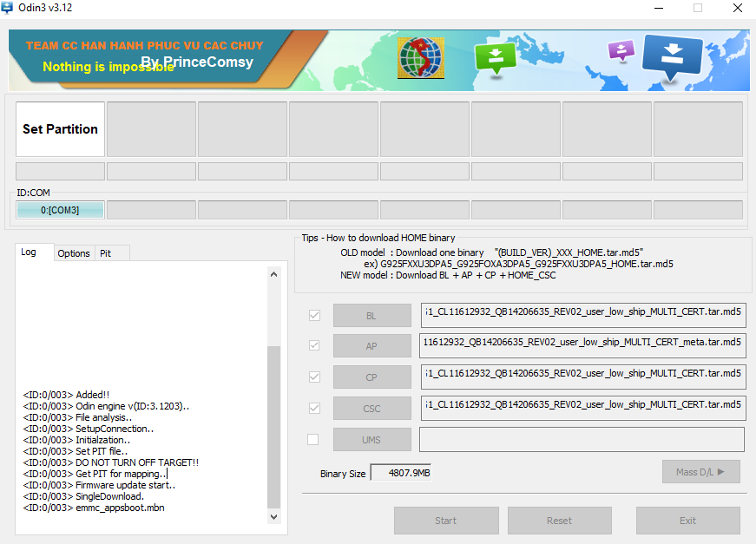Click the 'SingleDownload.' log line
756x544 pixels.
pos(83,497)
